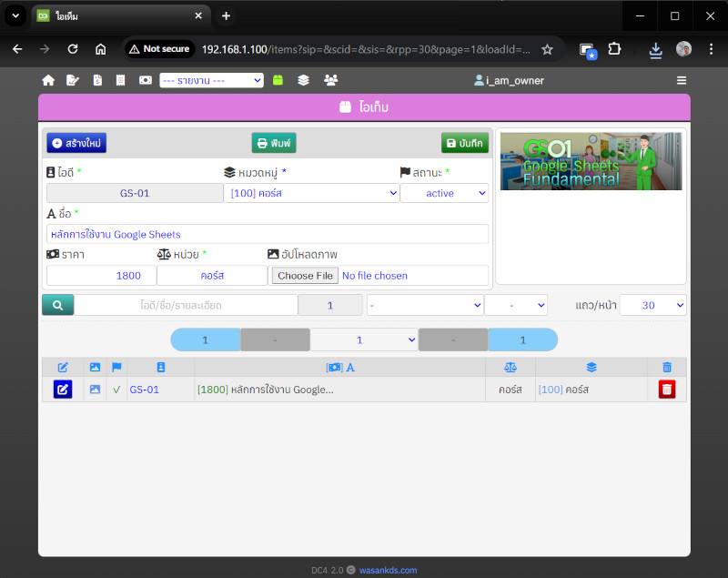Click the green calendar icon in navbar
This screenshot has height=578, width=728.
click(x=278, y=80)
